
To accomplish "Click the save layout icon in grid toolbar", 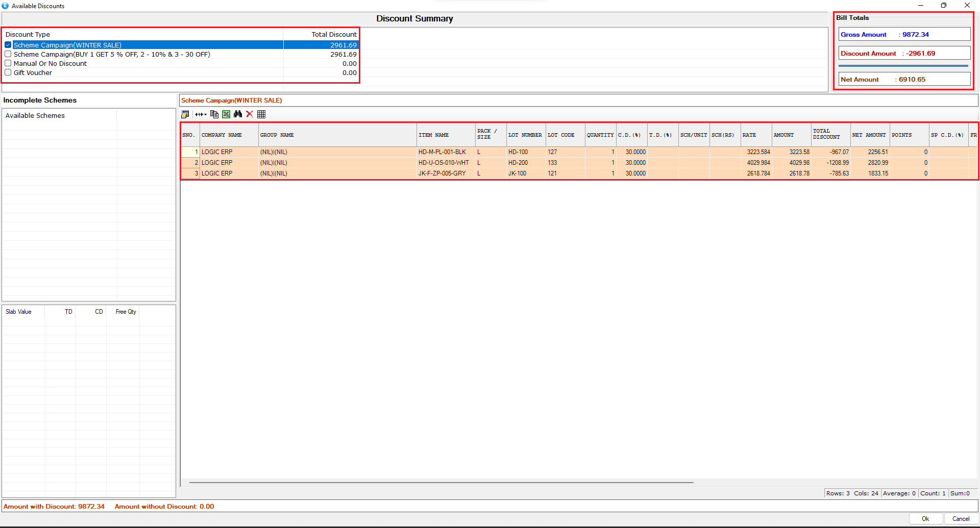I will point(185,114).
